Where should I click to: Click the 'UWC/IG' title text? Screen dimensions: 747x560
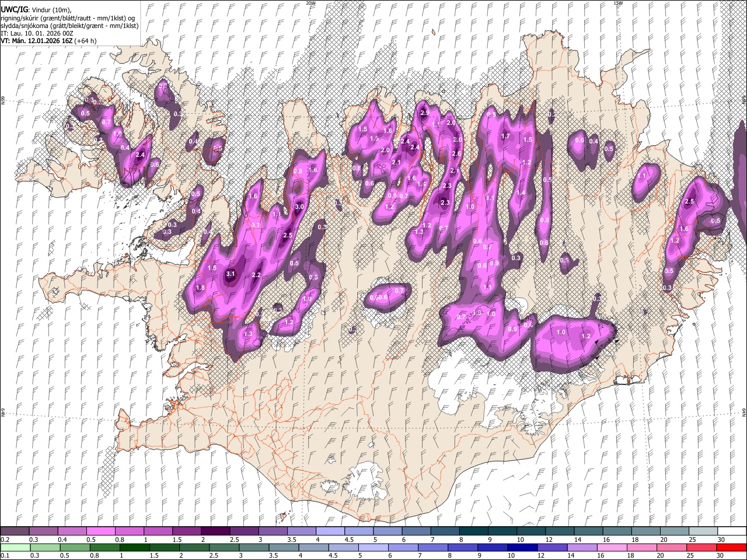click(x=13, y=10)
